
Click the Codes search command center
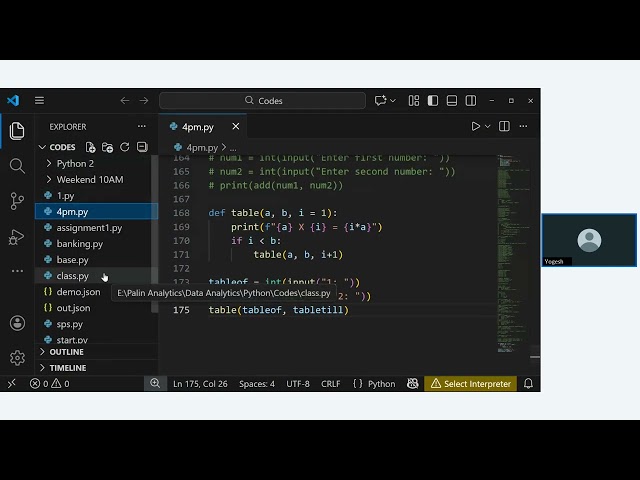[262, 100]
